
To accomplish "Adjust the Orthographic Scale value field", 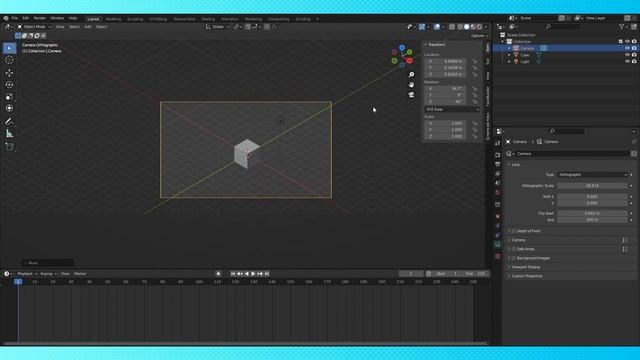I will click(592, 186).
